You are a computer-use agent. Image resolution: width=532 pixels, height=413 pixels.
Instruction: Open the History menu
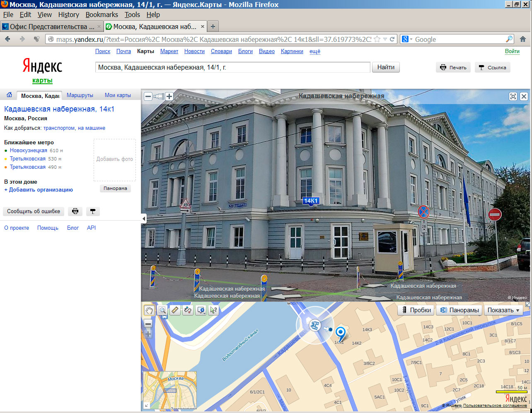pos(68,15)
